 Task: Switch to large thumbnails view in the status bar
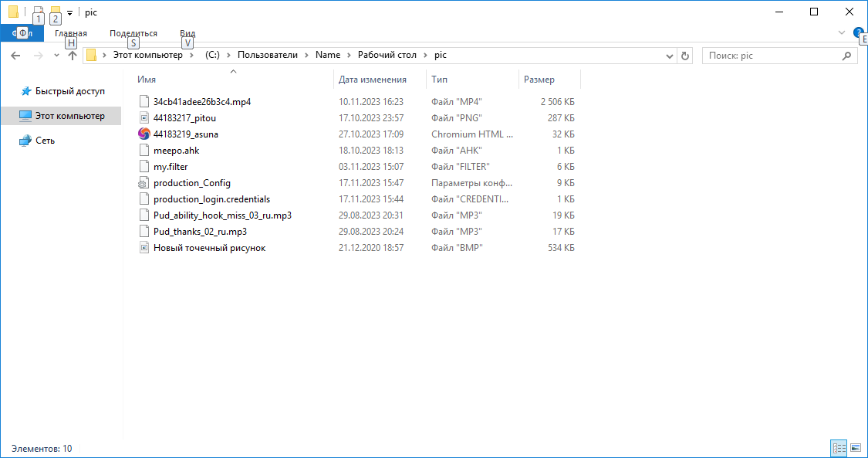coord(855,448)
